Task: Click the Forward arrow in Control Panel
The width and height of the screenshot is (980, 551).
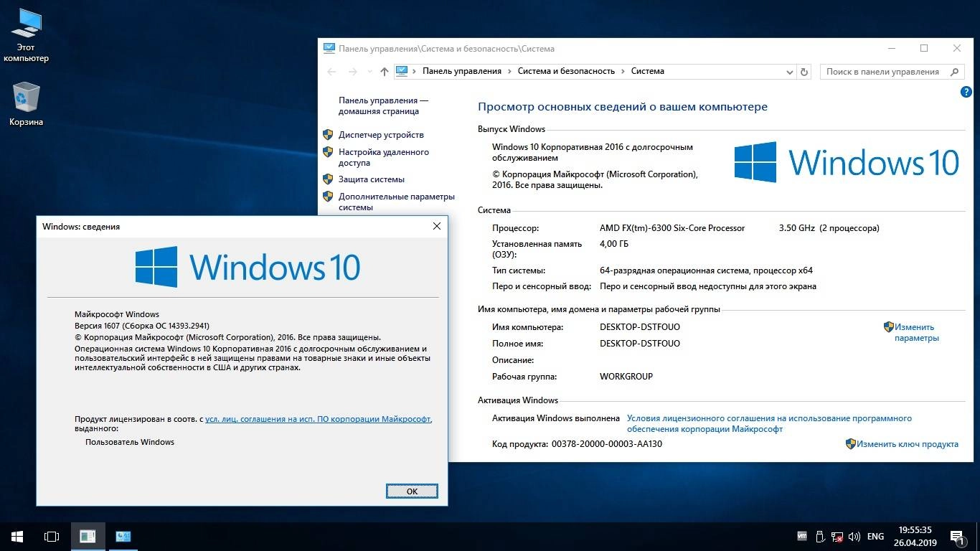Action: click(352, 71)
